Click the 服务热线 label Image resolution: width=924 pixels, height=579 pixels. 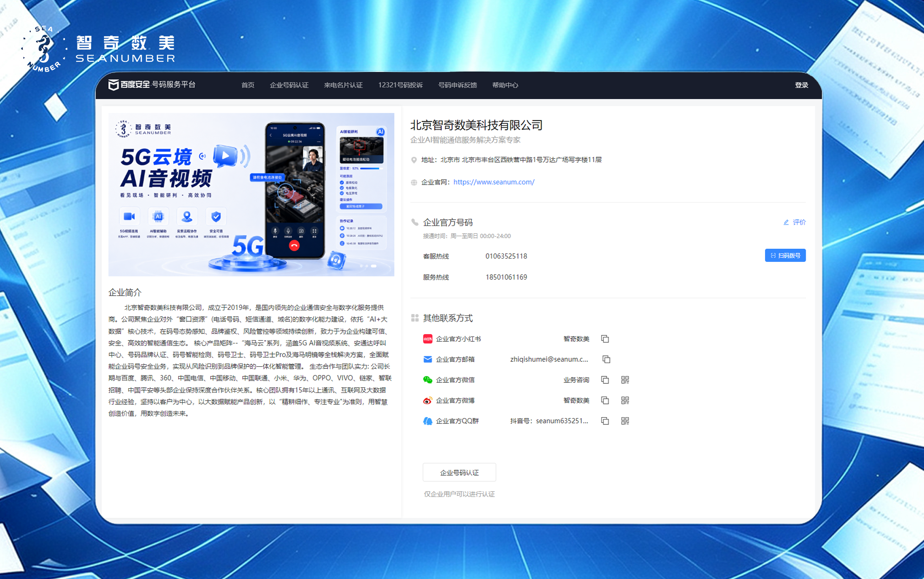(x=436, y=277)
